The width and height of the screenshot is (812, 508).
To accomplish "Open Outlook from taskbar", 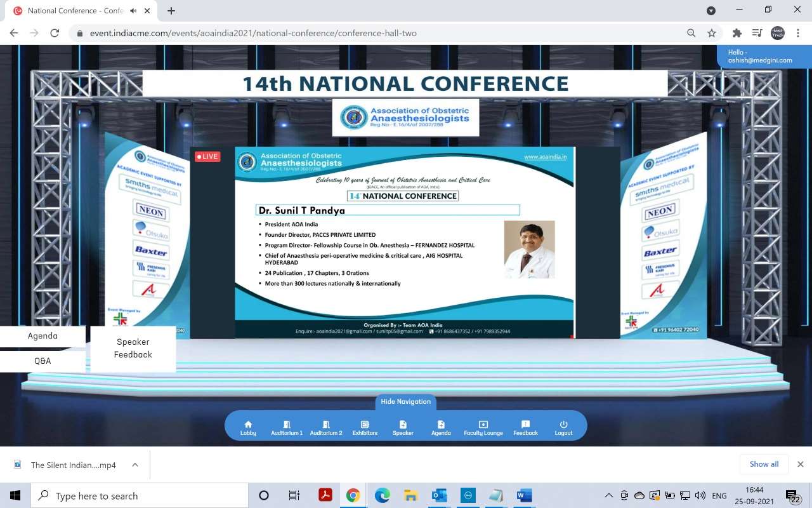I will tap(439, 495).
